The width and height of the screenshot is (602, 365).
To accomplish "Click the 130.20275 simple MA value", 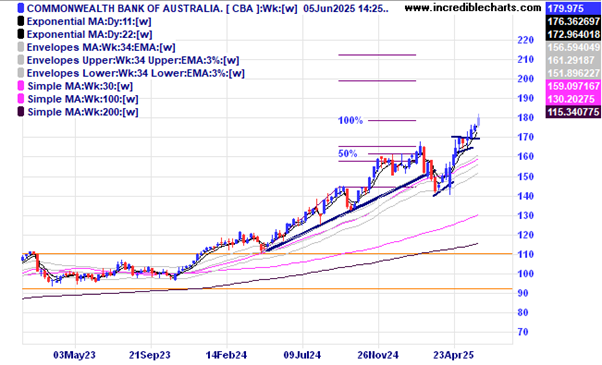I will click(x=573, y=99).
